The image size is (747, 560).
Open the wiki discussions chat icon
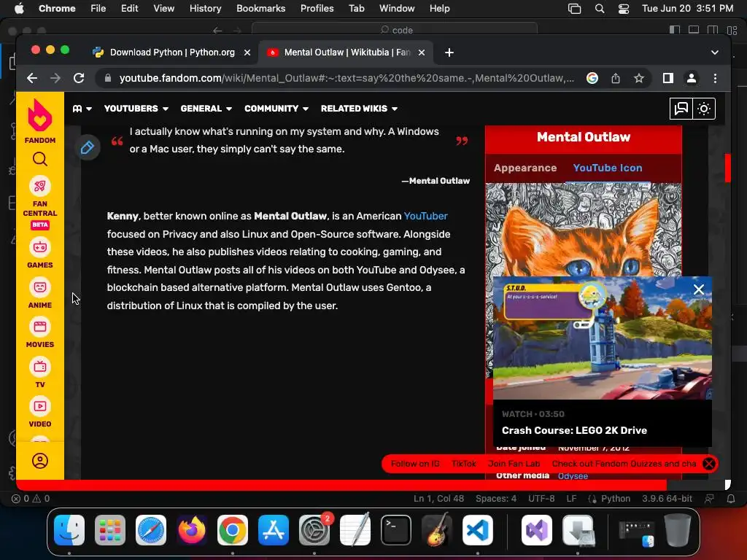(x=681, y=109)
